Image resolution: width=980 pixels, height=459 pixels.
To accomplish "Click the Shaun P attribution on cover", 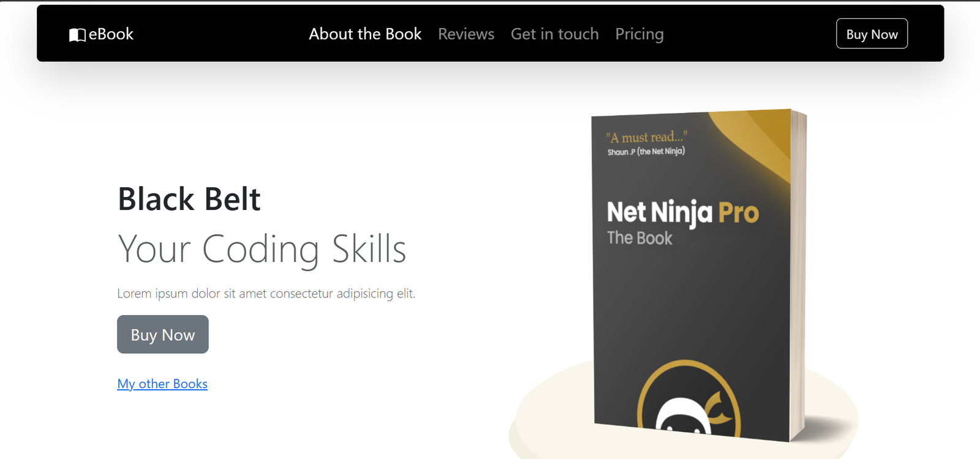I will [646, 151].
